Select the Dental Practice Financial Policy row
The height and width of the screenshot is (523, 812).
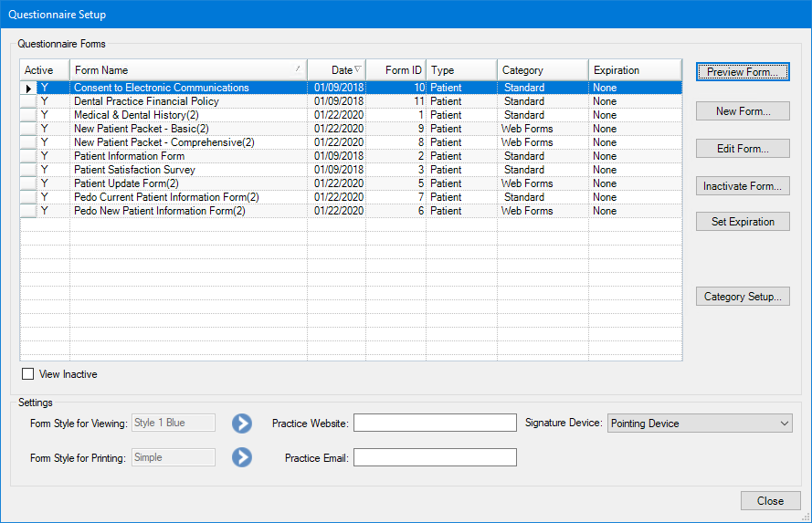tap(146, 101)
